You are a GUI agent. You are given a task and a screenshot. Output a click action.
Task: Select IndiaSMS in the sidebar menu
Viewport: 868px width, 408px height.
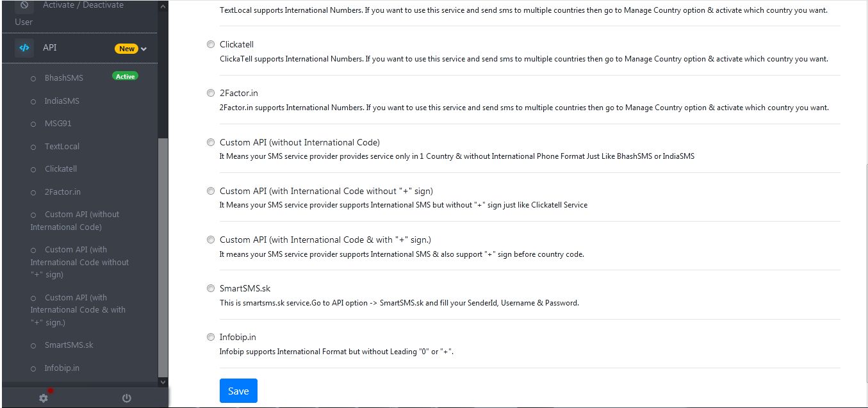[61, 101]
